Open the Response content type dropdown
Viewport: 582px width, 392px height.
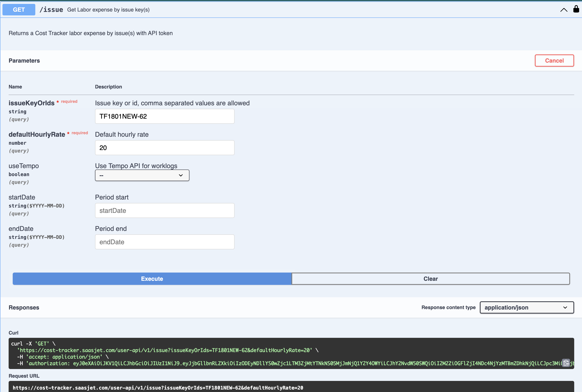[x=527, y=307]
